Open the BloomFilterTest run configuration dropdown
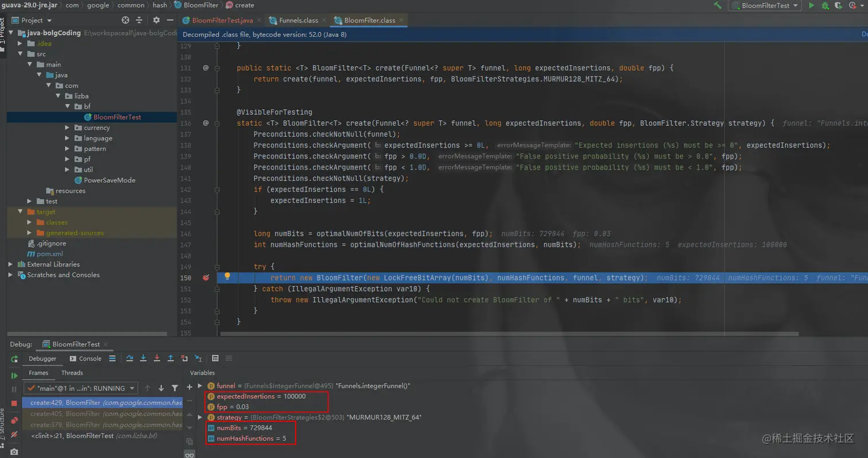The image size is (868, 458). click(x=765, y=5)
